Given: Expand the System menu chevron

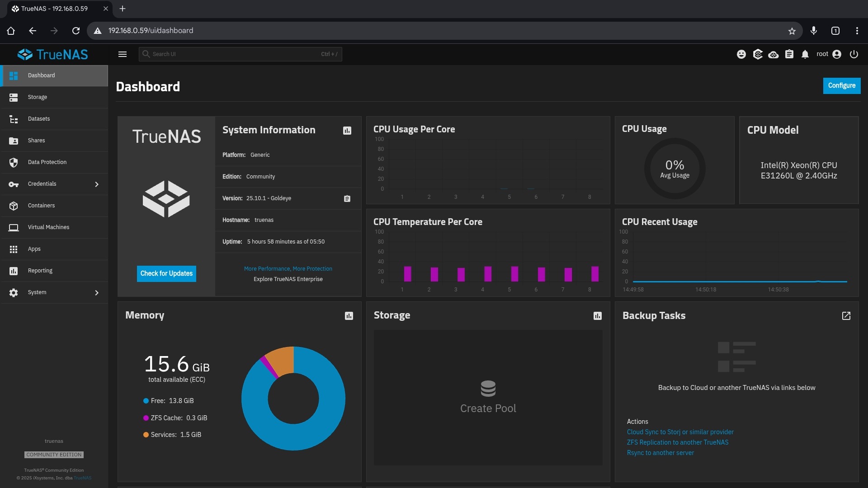Looking at the screenshot, I should (97, 293).
